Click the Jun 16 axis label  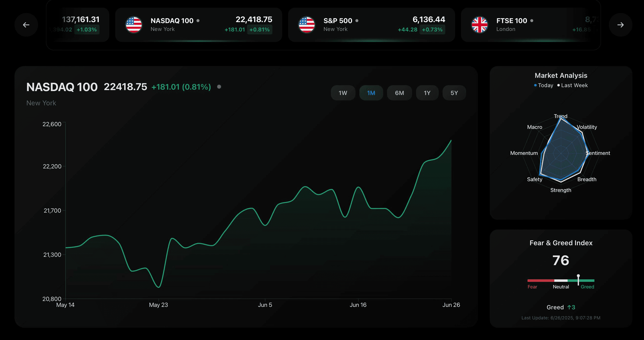pyautogui.click(x=358, y=305)
